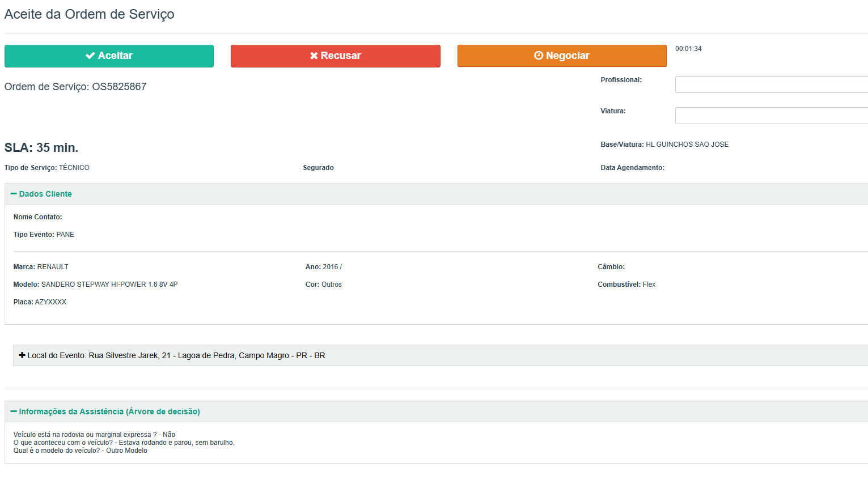Expand the Local do Evento address panel
Image resolution: width=868 pixels, height=484 pixels.
(x=176, y=355)
